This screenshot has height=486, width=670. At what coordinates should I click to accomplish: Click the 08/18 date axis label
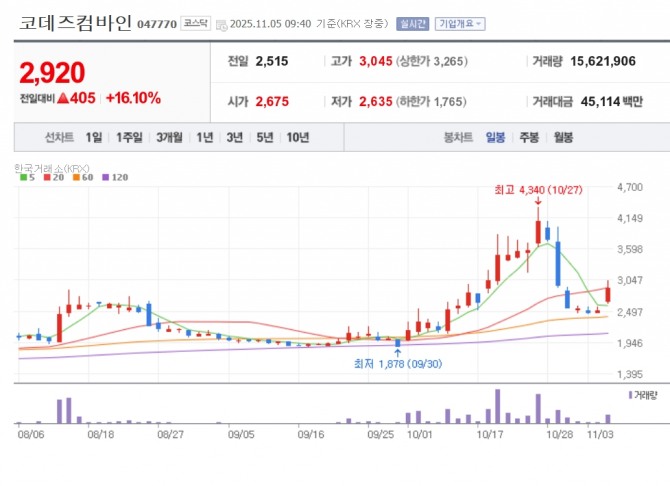pyautogui.click(x=100, y=435)
